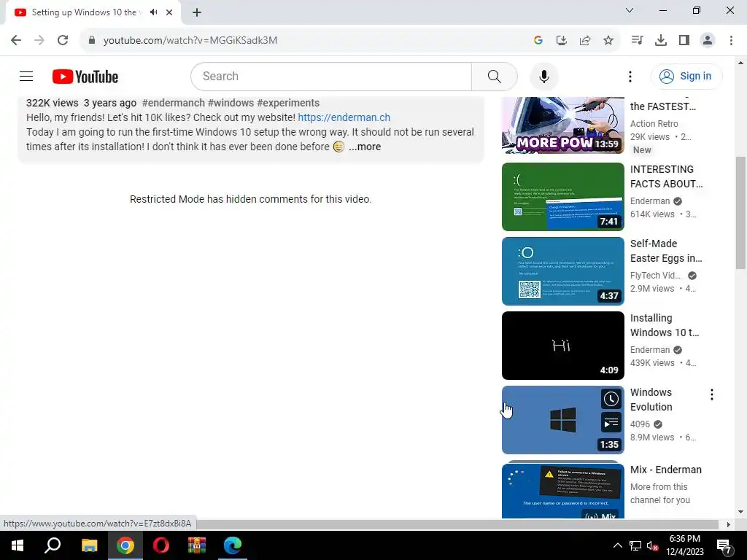Click the INTERESTING FACTS ABOUT title
Image resolution: width=747 pixels, height=560 pixels.
tap(667, 176)
